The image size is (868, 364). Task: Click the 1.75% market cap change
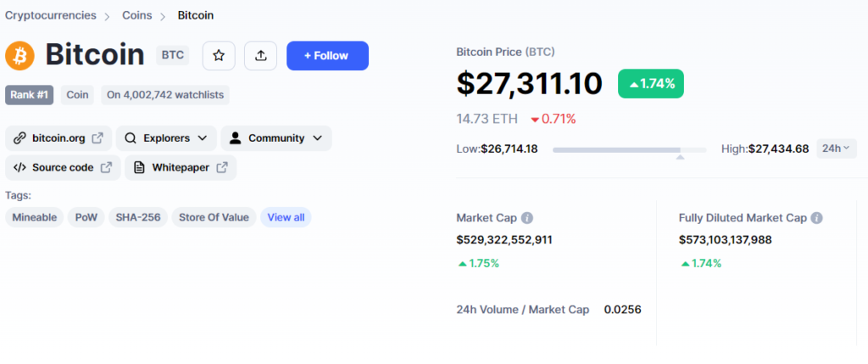479,264
